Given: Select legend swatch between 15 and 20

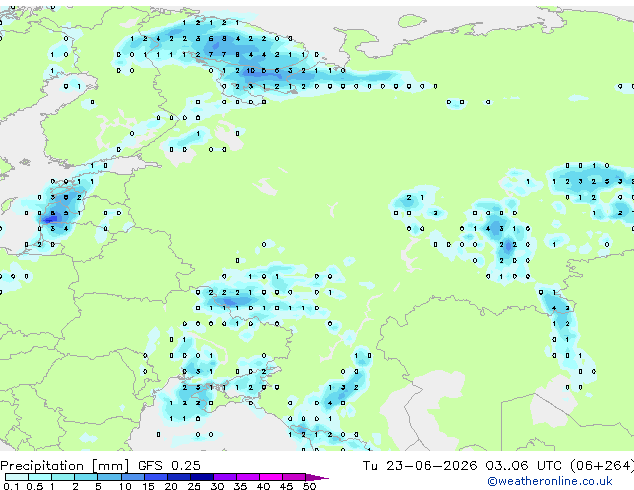Looking at the screenshot, I should click(x=156, y=477).
